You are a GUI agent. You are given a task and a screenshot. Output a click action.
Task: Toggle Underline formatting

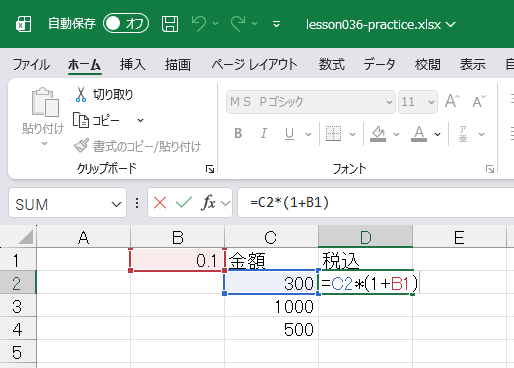pos(289,133)
